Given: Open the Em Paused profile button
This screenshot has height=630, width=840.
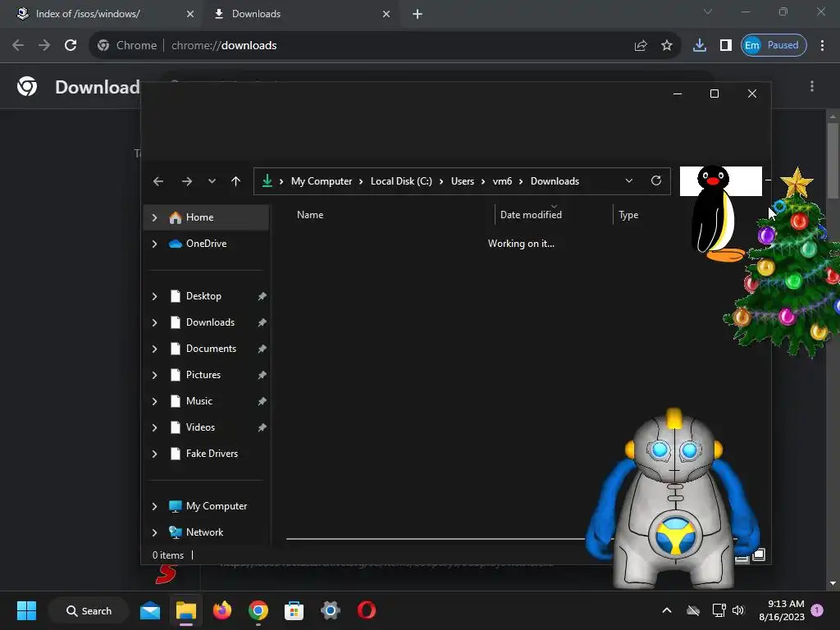Looking at the screenshot, I should coord(774,46).
